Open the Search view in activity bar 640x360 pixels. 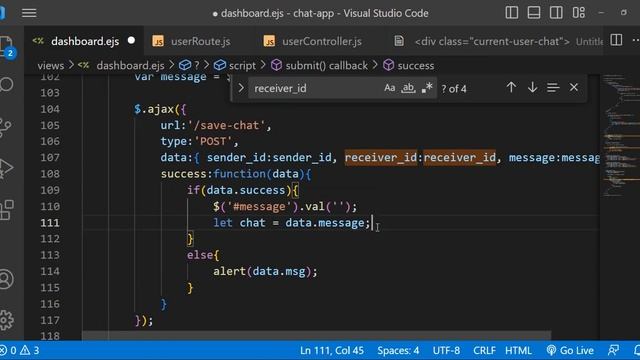point(7,84)
